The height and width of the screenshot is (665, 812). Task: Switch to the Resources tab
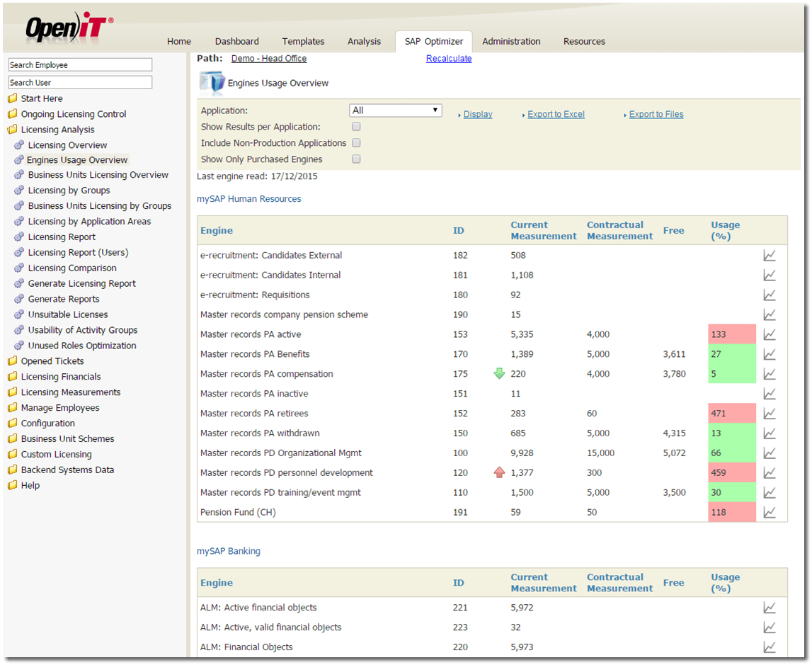point(584,42)
